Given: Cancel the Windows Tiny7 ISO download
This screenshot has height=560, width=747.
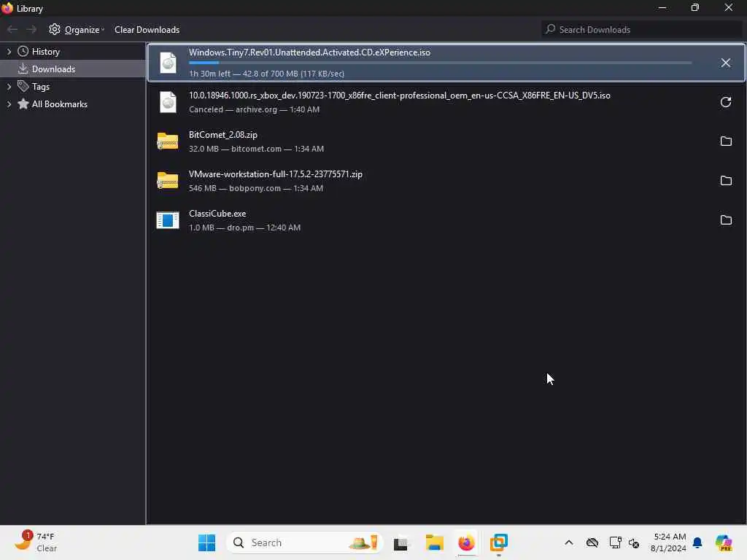Looking at the screenshot, I should [x=725, y=63].
